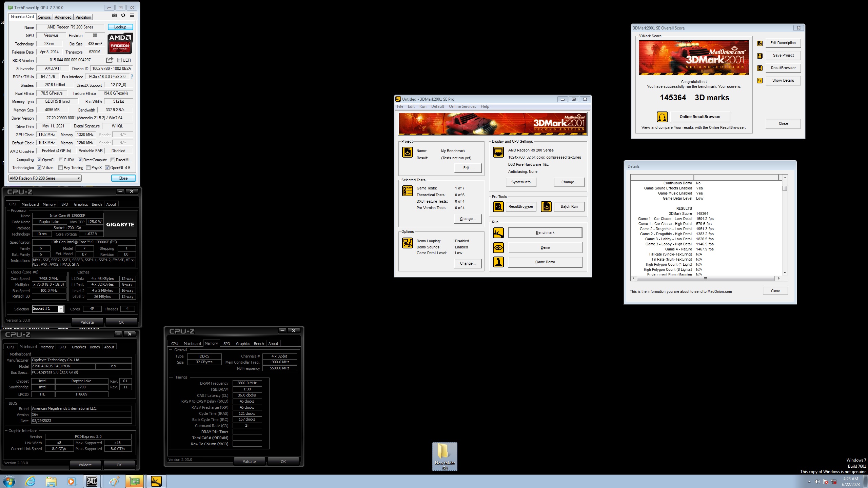Click Validate in the CPU-Z Memory window
This screenshot has width=868, height=488.
(249, 462)
